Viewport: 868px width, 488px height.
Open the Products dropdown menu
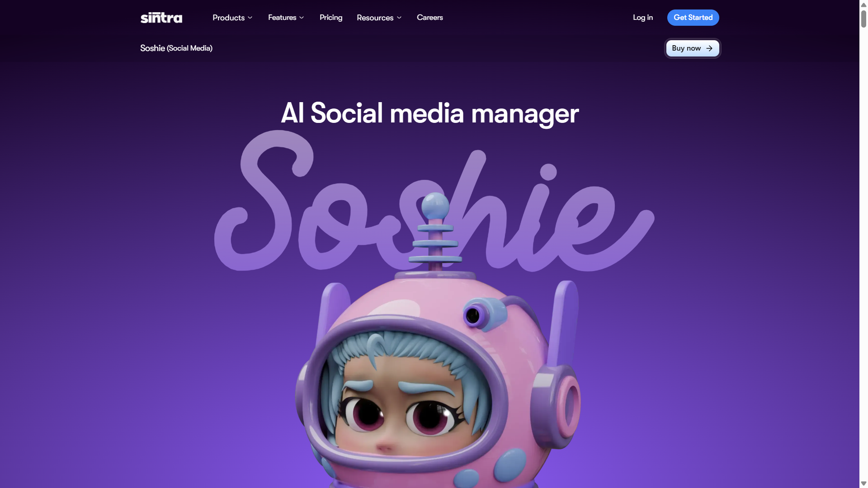coord(232,18)
